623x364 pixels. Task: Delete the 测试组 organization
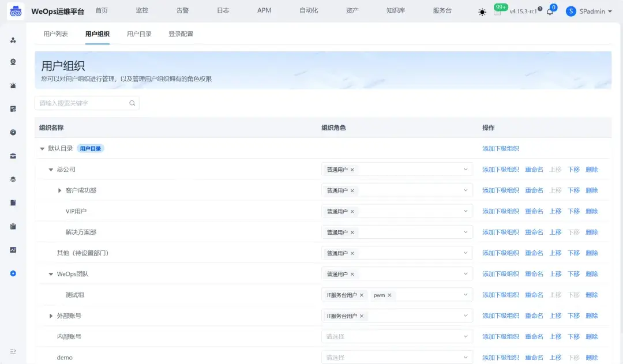point(592,295)
